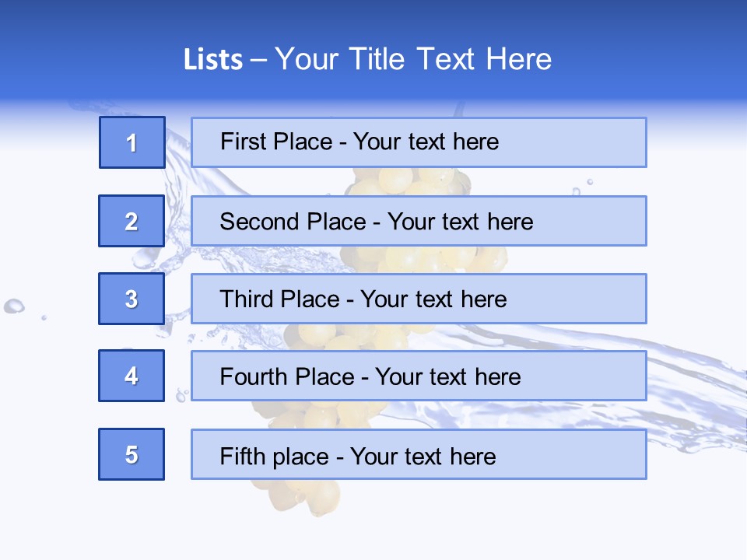The image size is (747, 560).
Task: Click the water droplet at left slide edge
Action: [13, 306]
